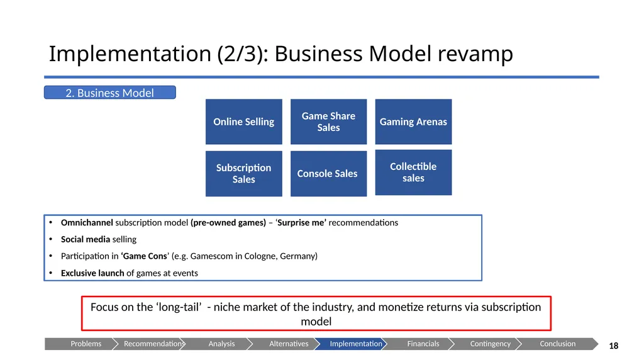Click the slide title 'Implementation (2/3): Business Model revamp'
644x362 pixels.
[x=281, y=54]
